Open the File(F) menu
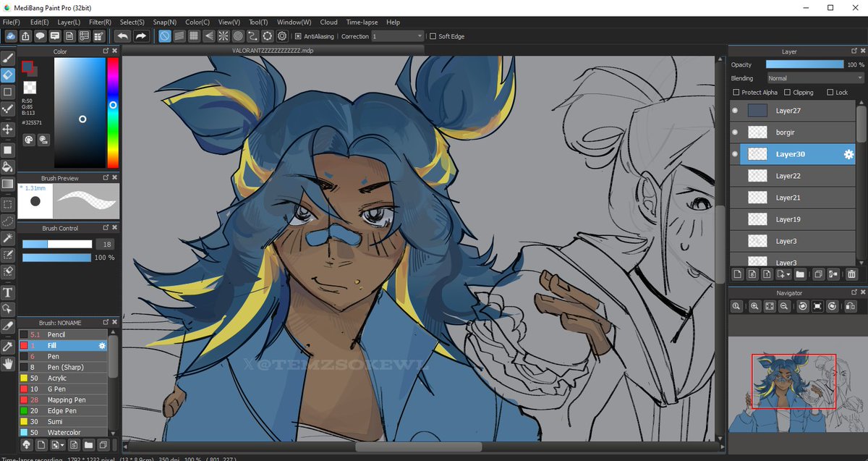The image size is (868, 461). (x=12, y=22)
